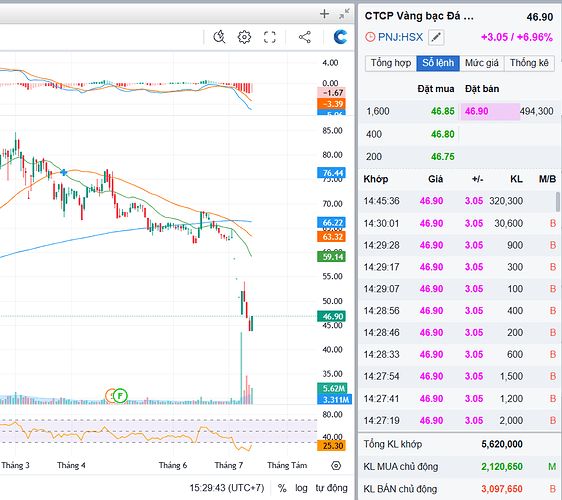Viewport: 562px width, 500px height.
Task: Open the Mức giá tab
Action: (482, 63)
